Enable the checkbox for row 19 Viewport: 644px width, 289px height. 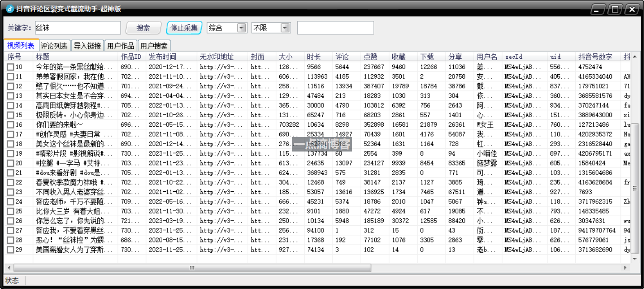point(10,153)
